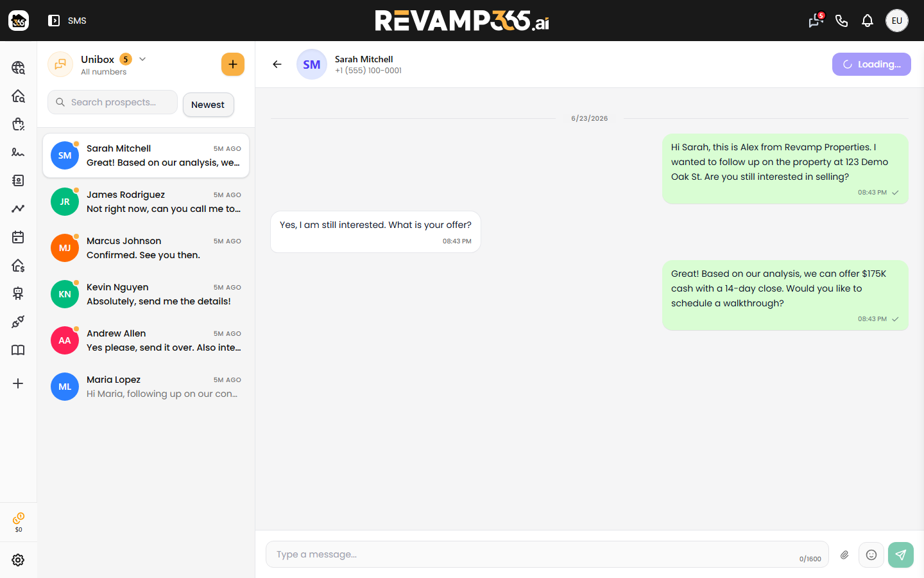Click the Search prospects field
924x578 pixels.
point(112,102)
